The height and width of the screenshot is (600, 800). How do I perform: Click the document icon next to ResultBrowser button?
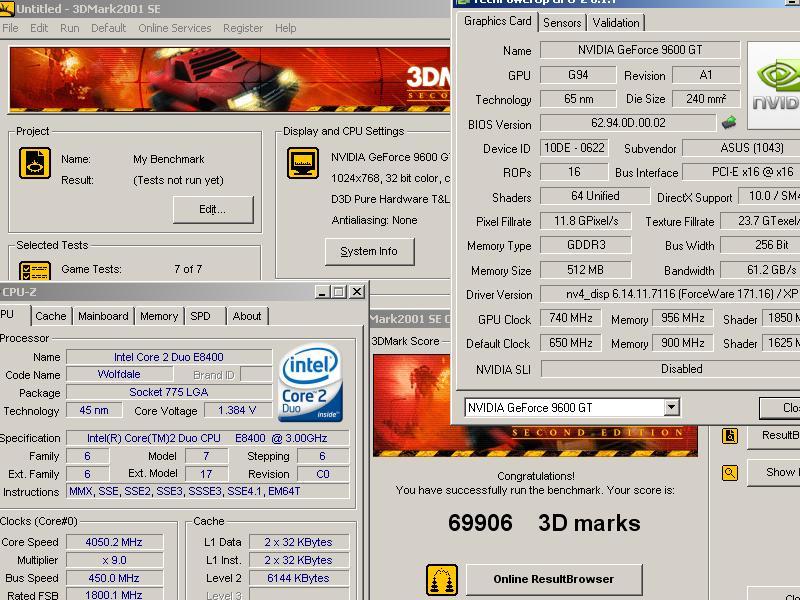[x=730, y=436]
